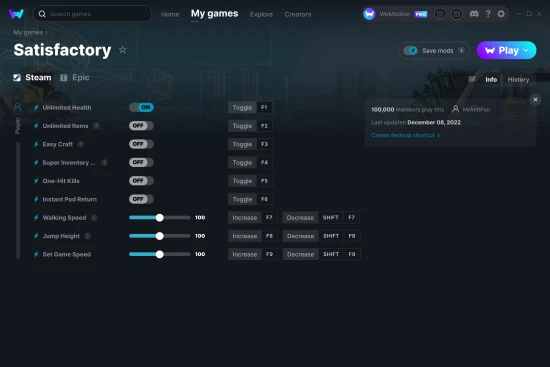Click the Unlimited Health lightning bolt icon
The image size is (550, 367).
point(36,107)
